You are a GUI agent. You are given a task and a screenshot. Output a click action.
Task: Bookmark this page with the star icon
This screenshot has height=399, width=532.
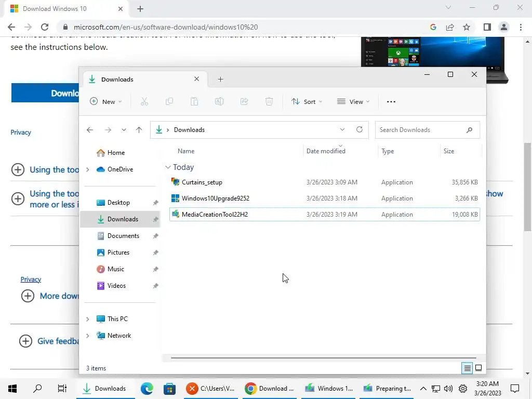467,27
